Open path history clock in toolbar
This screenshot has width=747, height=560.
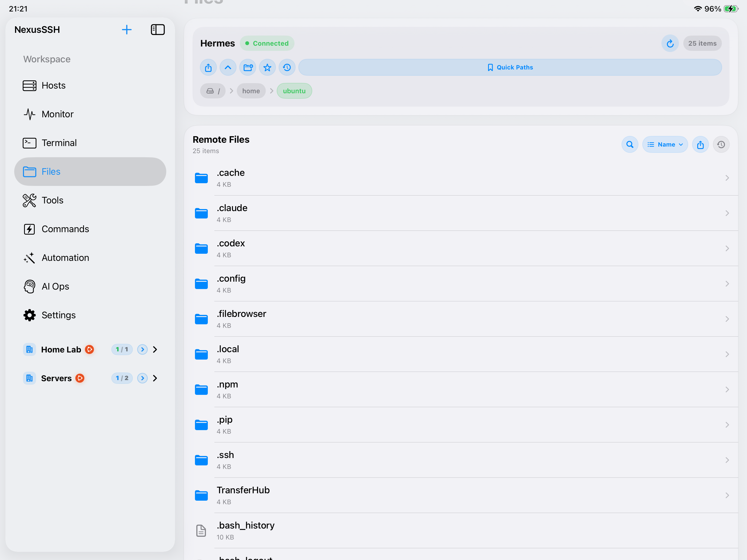pyautogui.click(x=287, y=68)
